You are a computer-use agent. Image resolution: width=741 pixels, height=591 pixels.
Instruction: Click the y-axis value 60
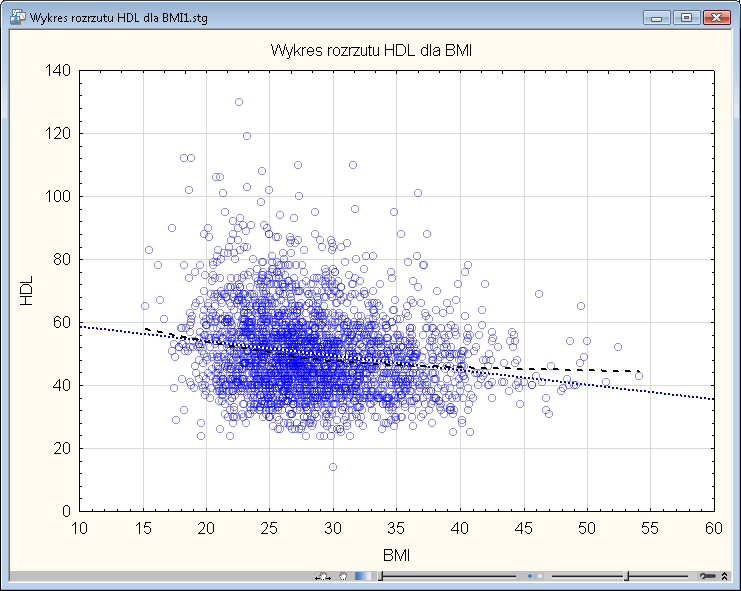point(61,322)
